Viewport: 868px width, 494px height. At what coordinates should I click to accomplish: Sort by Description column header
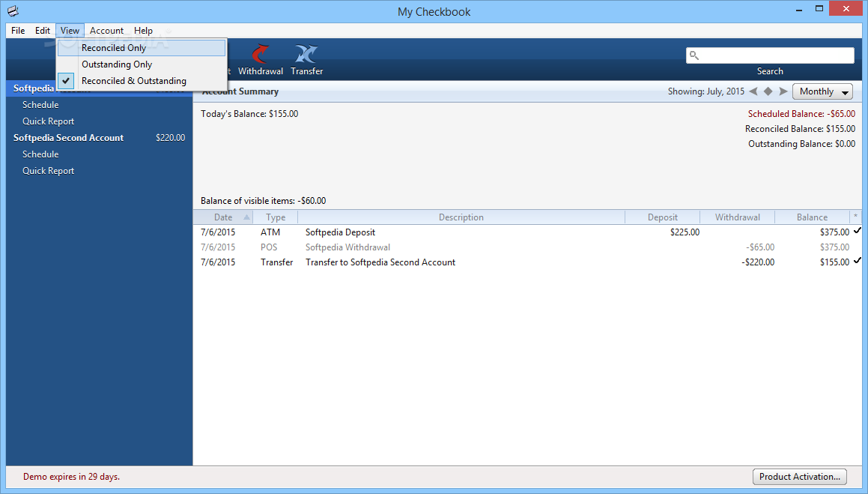pos(461,217)
